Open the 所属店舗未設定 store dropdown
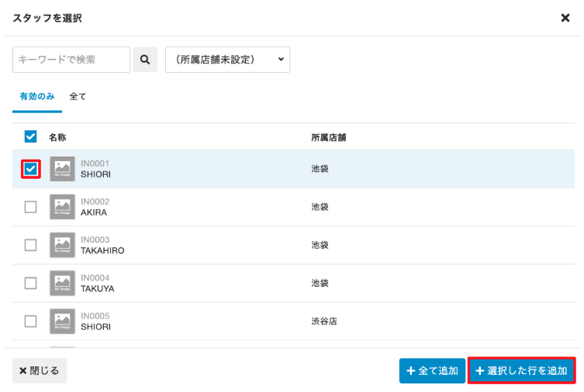This screenshot has height=392, width=584. pos(227,60)
